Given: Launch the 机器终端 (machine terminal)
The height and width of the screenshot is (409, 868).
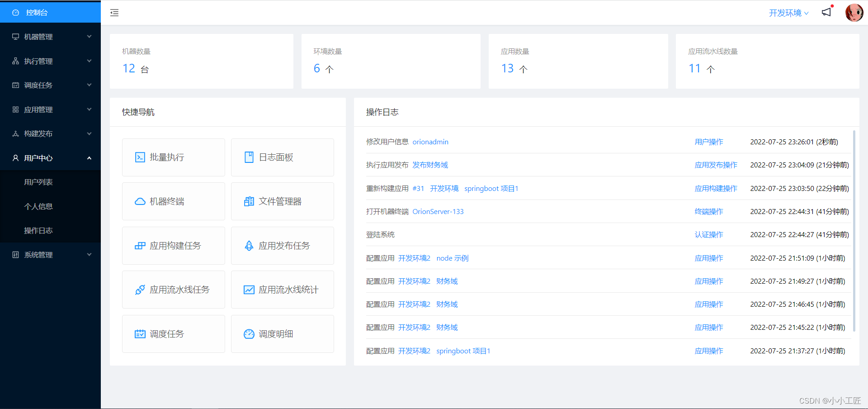Looking at the screenshot, I should pos(173,201).
